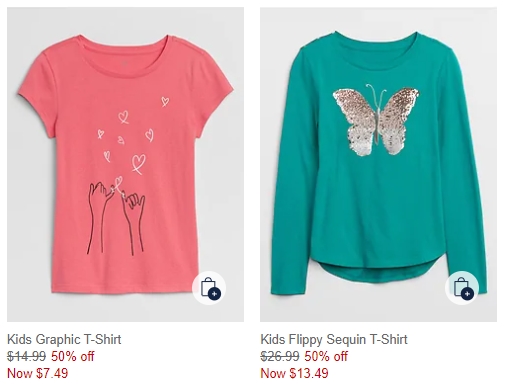Open the Kids Graphic T-Shirt product title
The height and width of the screenshot is (384, 507).
pyautogui.click(x=64, y=339)
